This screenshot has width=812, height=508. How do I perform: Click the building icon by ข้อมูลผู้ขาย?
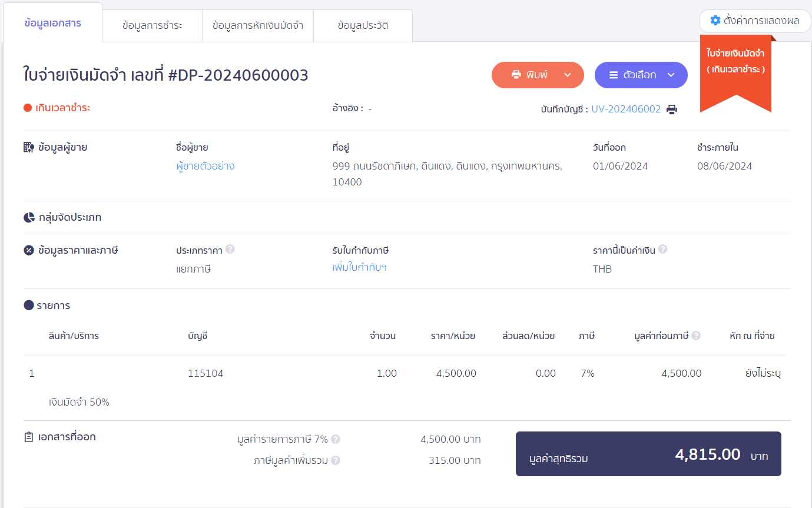pos(29,147)
